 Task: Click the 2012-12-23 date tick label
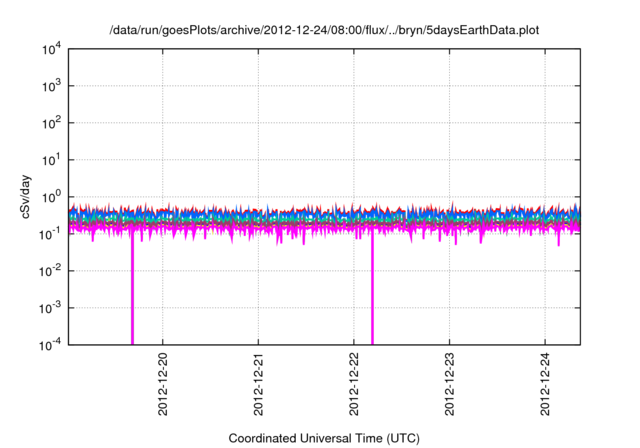tap(449, 384)
